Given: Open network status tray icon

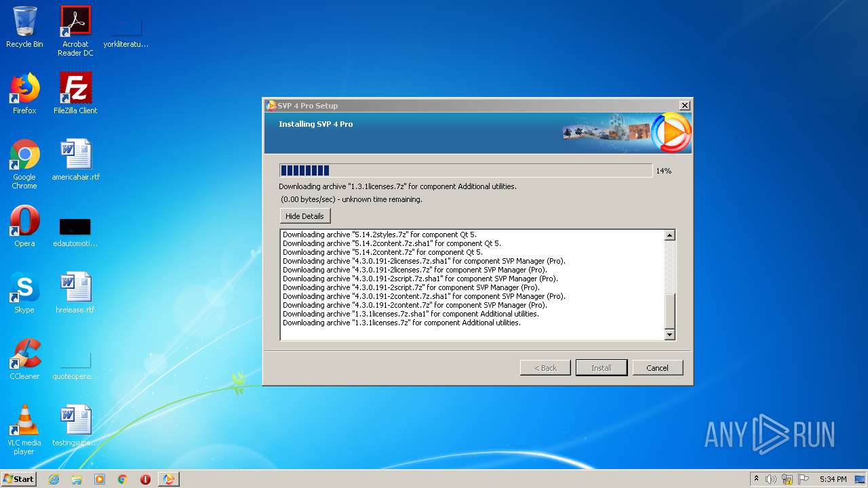Looking at the screenshot, I should click(x=787, y=479).
